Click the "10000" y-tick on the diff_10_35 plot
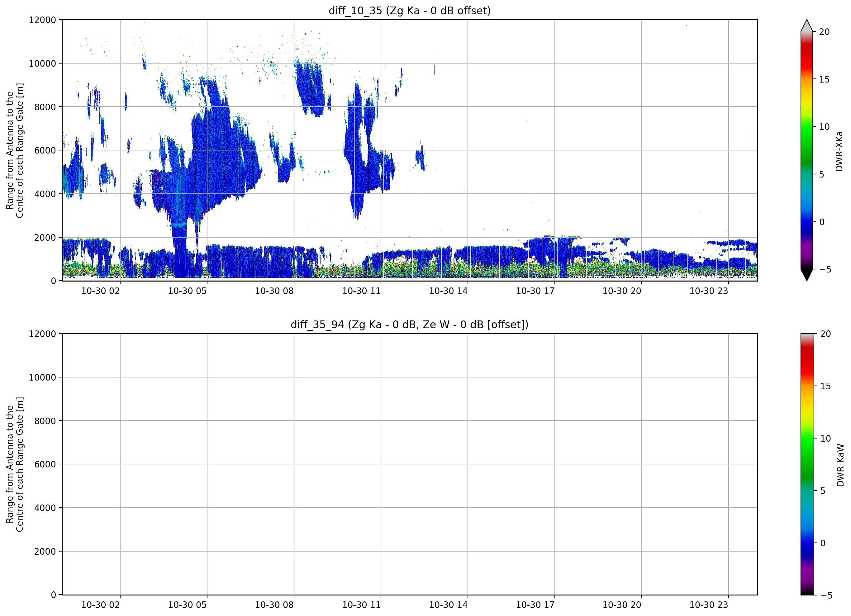The height and width of the screenshot is (616, 851). click(42, 64)
